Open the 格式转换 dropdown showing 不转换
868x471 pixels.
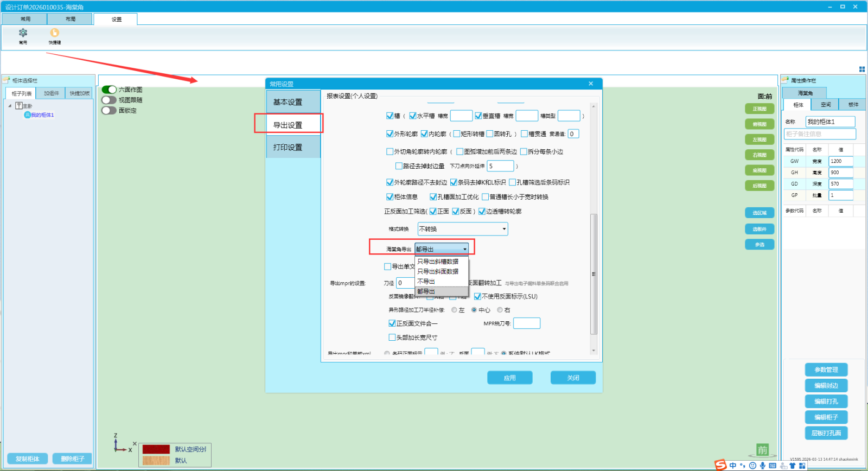(462, 229)
